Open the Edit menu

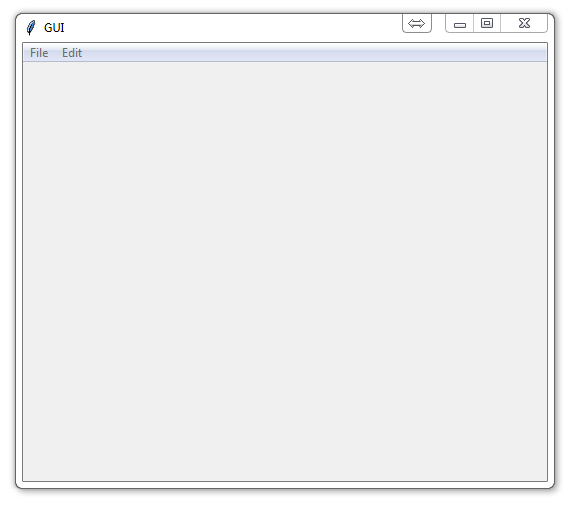pyautogui.click(x=72, y=53)
